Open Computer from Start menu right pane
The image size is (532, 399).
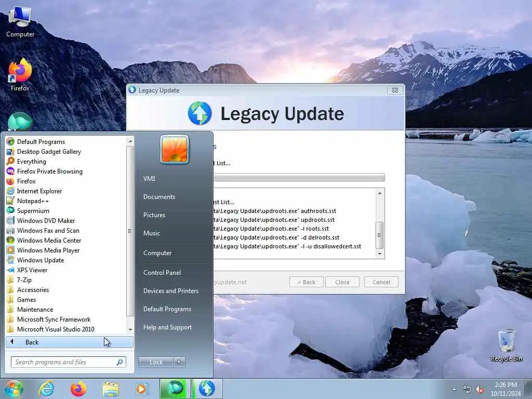click(x=157, y=253)
